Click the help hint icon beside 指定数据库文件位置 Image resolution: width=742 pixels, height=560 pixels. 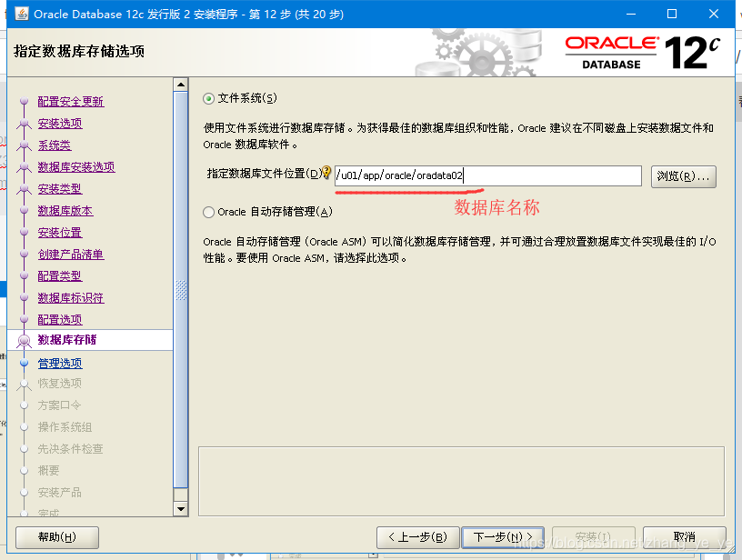326,172
